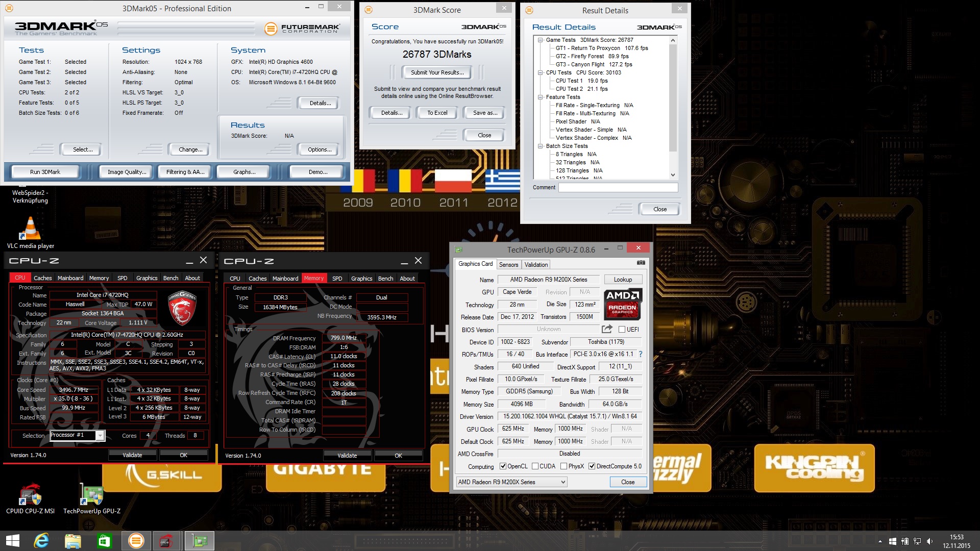Viewport: 980px width, 551px height.
Task: Click the Lookup button in GPU-Z
Action: pyautogui.click(x=623, y=280)
